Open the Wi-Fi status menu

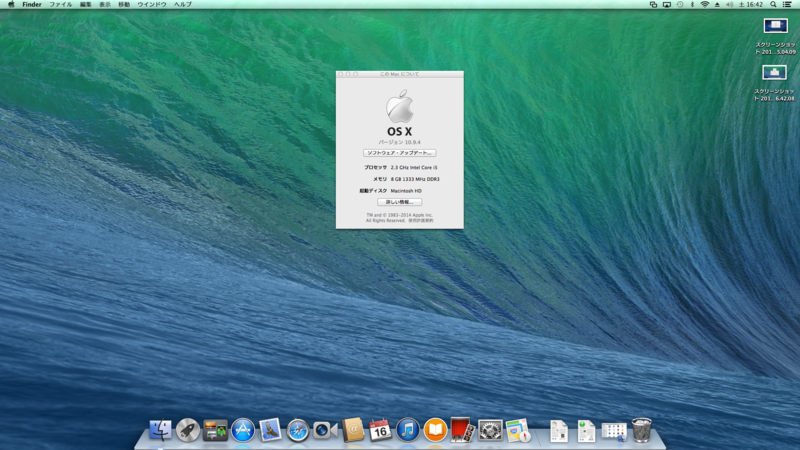(705, 5)
